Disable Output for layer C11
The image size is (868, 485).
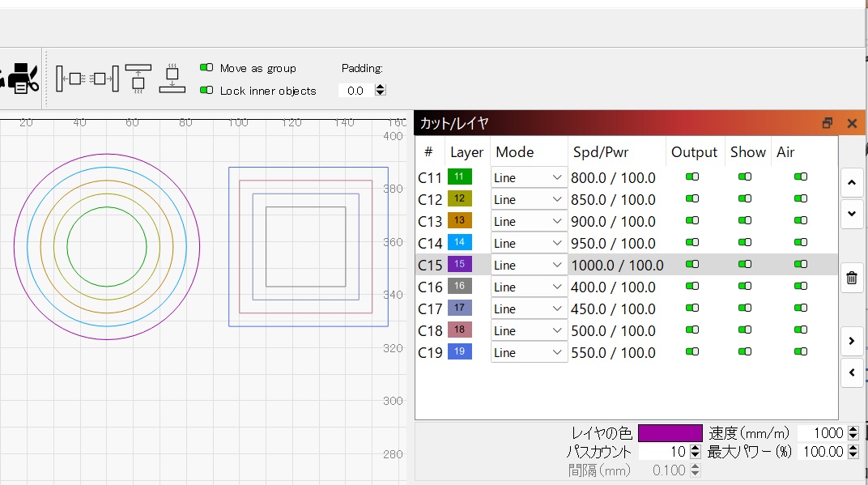pyautogui.click(x=692, y=177)
